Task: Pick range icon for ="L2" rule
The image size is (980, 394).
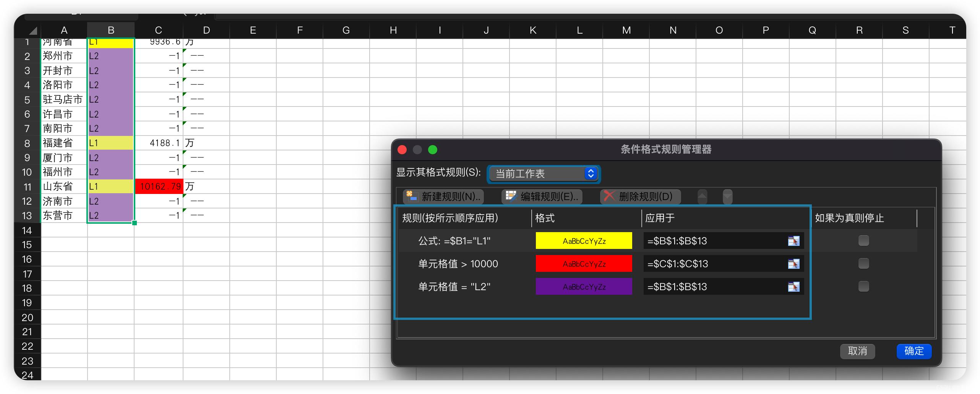Action: (x=793, y=287)
